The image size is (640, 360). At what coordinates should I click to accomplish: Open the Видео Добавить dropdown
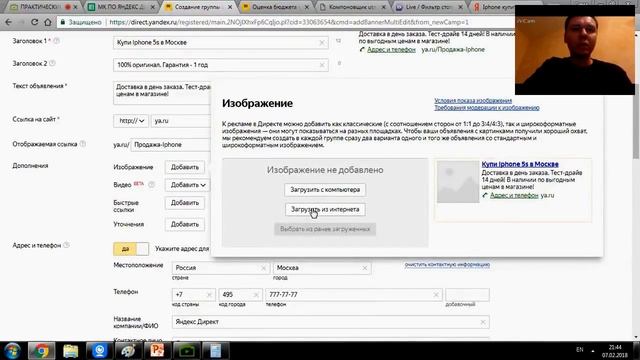pos(188,185)
